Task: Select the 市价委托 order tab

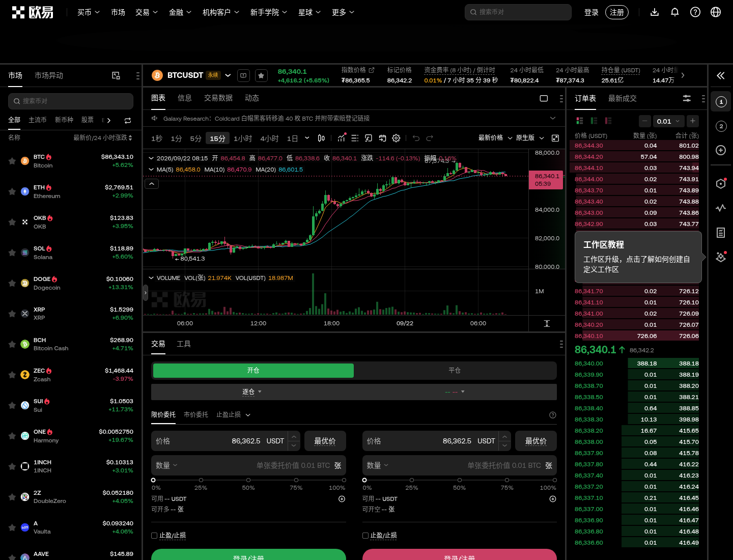Action: click(x=196, y=415)
